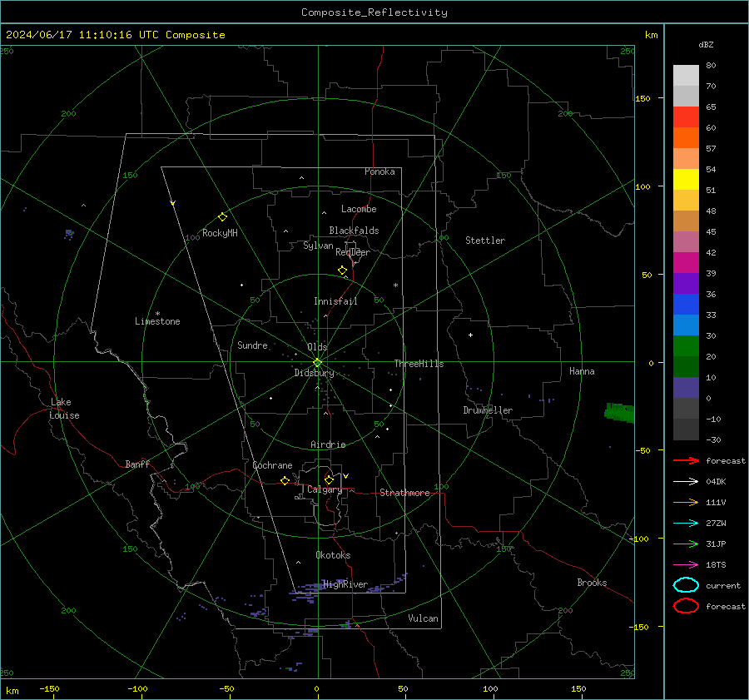The image size is (749, 700).
Task: Click the Blackfalds label
Action: coord(354,231)
